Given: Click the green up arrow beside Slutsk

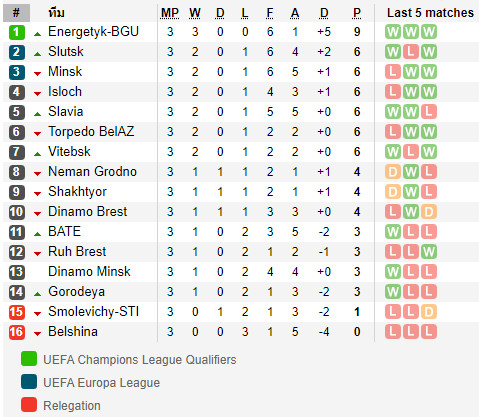Looking at the screenshot, I should click(38, 54).
